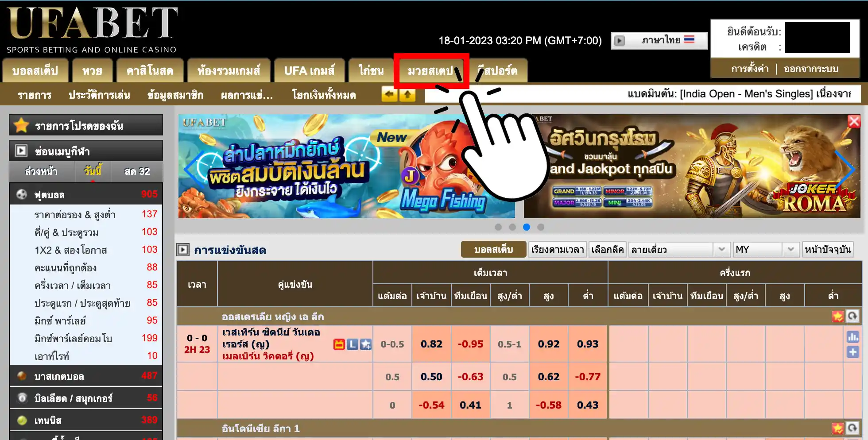The height and width of the screenshot is (440, 868).
Task: Click the play icon beside ซ่อนเมนูกีฬา
Action: coord(21,151)
